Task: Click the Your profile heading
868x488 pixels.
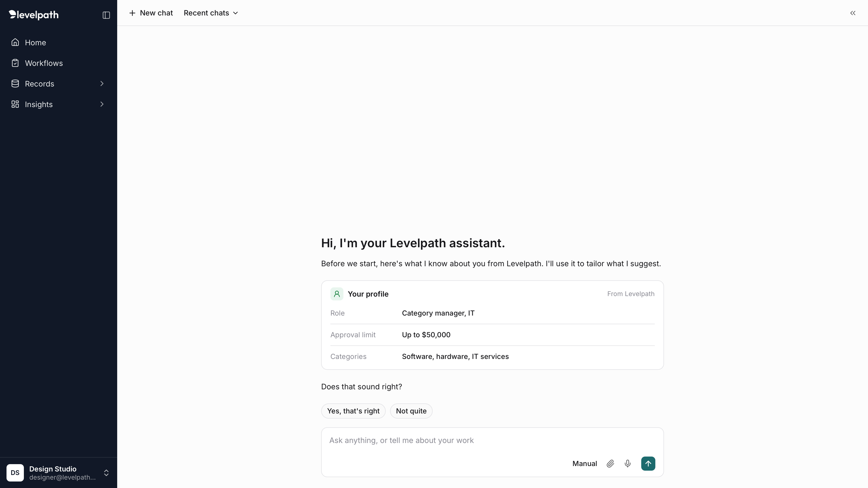Action: [x=368, y=294]
